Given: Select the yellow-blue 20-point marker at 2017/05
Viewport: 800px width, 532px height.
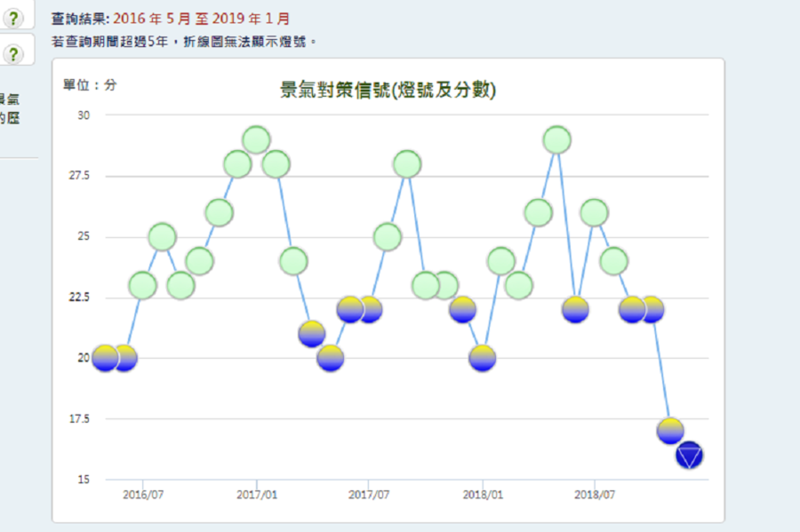Looking at the screenshot, I should 331,358.
